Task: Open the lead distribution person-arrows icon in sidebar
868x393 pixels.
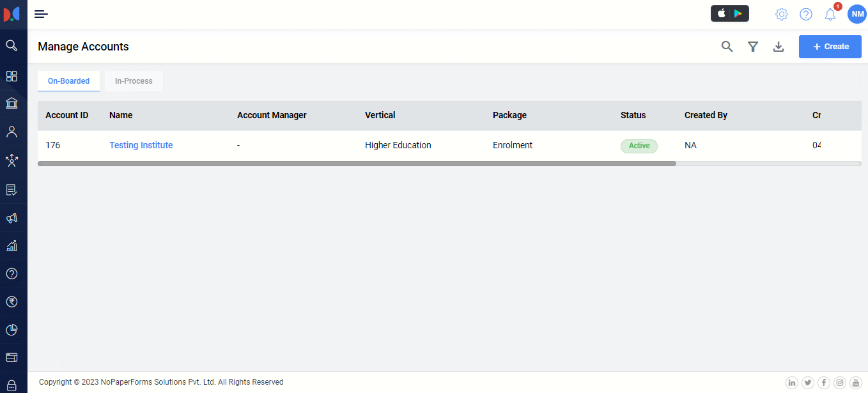Action: [12, 160]
